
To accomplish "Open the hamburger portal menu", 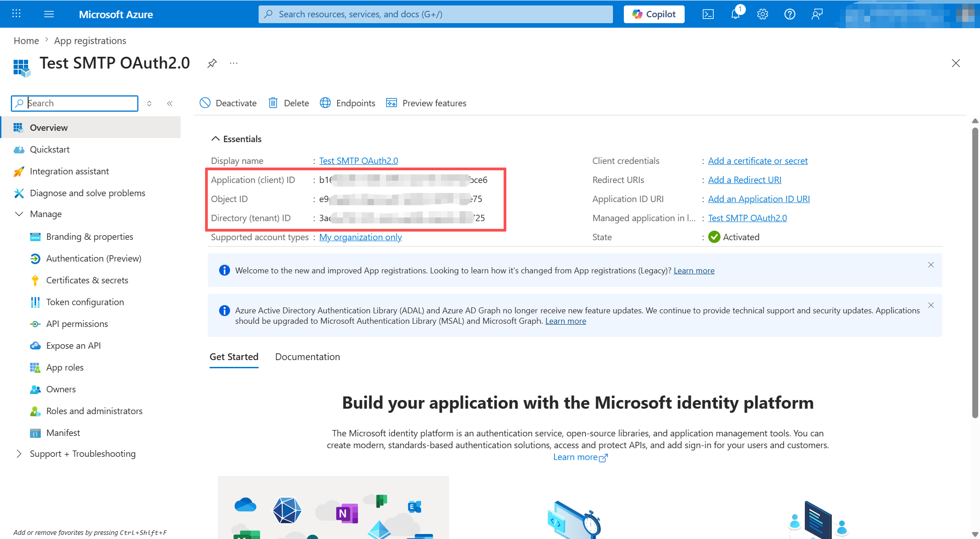I will pyautogui.click(x=49, y=14).
